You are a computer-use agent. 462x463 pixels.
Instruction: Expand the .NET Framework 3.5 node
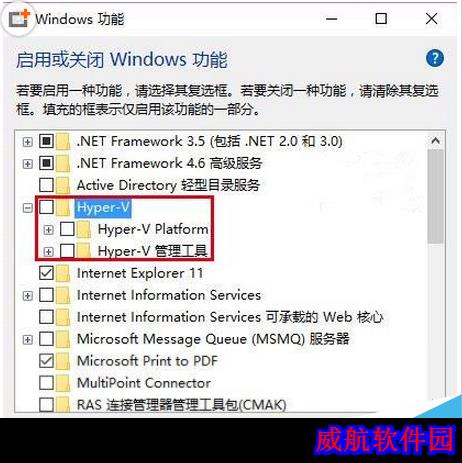pos(28,142)
